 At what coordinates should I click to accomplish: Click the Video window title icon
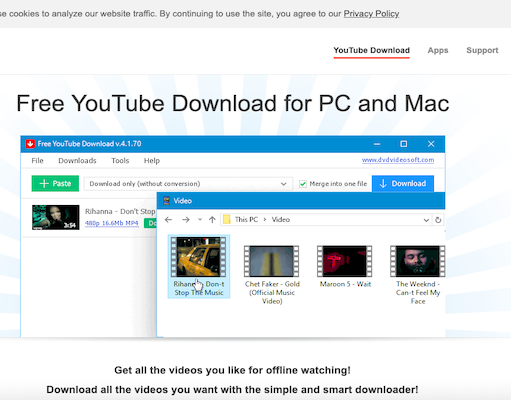(166, 201)
